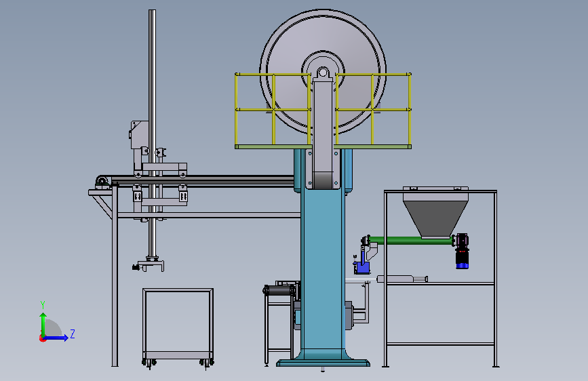Select the bearing block at rail end
The height and width of the screenshot is (381, 588).
(x=102, y=182)
